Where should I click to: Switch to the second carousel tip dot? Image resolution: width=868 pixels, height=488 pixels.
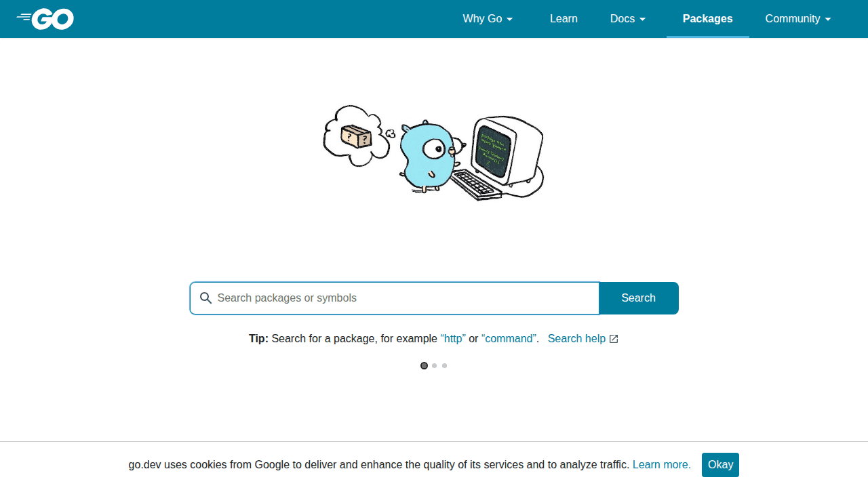pos(435,366)
